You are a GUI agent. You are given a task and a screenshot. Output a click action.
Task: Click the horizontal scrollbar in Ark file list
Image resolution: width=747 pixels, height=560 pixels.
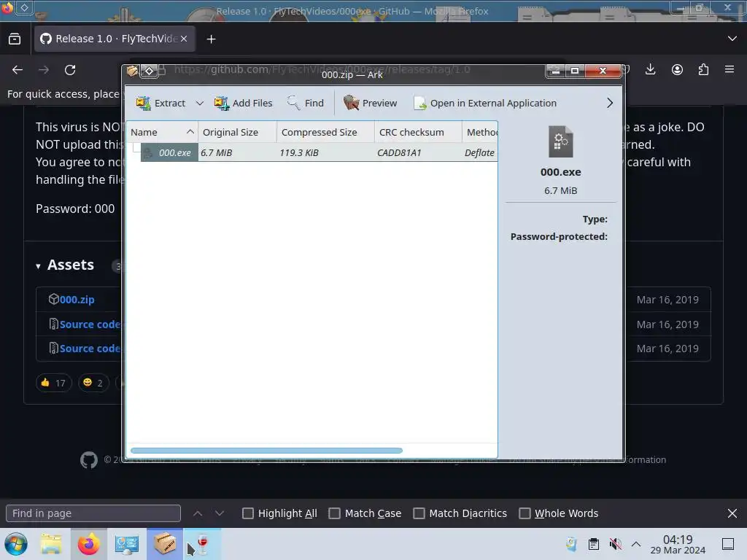266,451
